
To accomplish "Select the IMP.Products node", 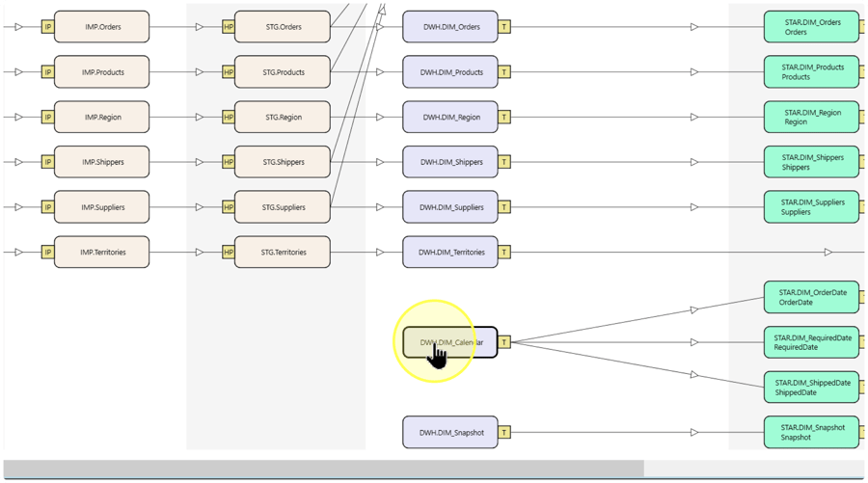I will click(x=102, y=72).
